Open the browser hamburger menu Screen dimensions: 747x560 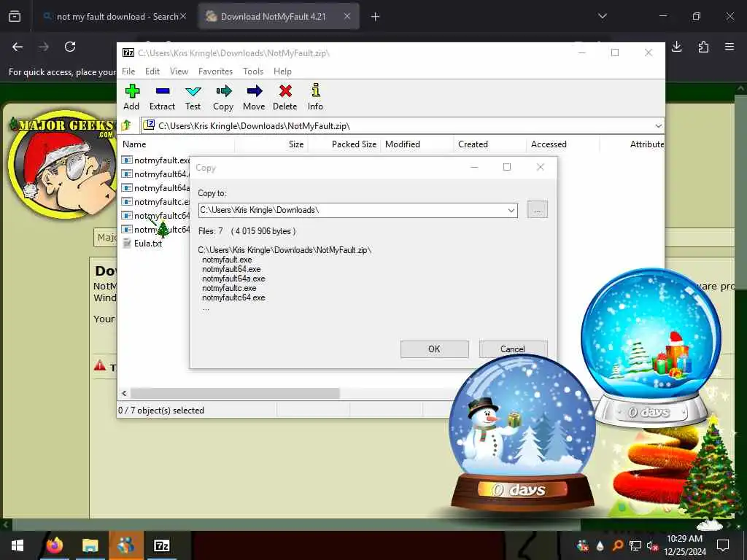729,47
